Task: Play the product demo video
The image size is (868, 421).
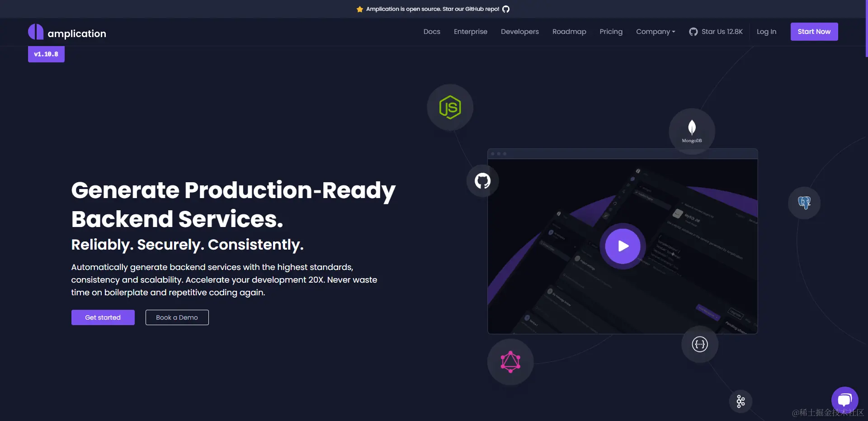Action: pyautogui.click(x=623, y=246)
